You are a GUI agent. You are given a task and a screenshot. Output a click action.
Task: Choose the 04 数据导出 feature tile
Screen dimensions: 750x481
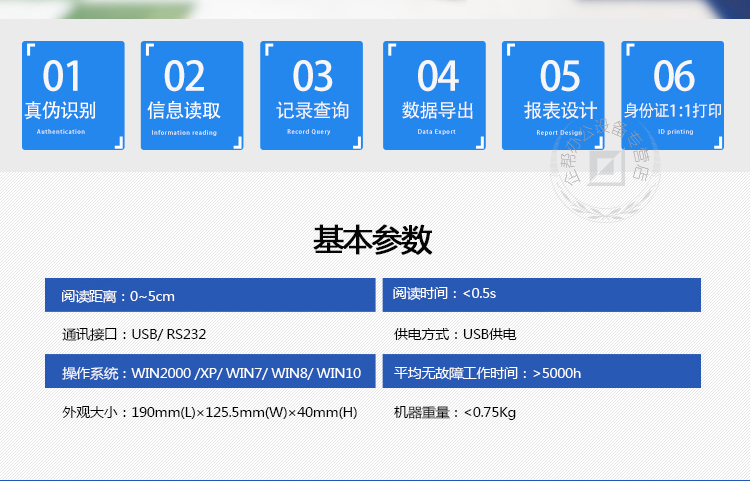click(x=434, y=95)
